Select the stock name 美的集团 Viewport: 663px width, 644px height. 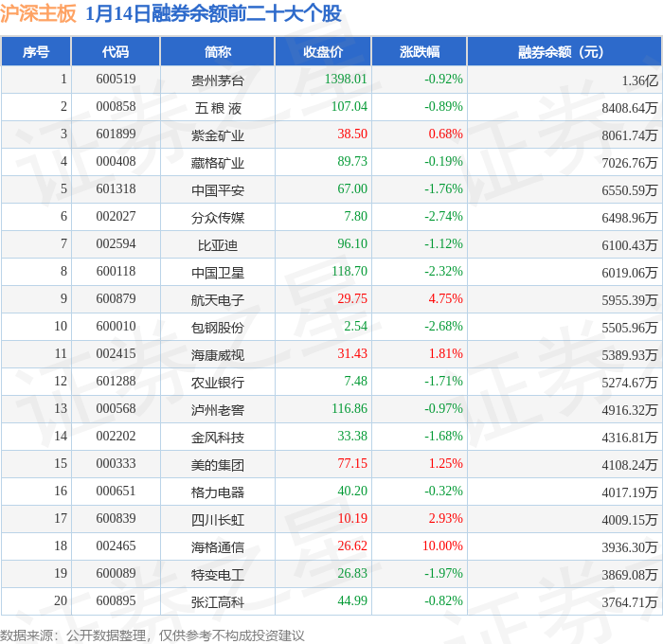(x=217, y=465)
